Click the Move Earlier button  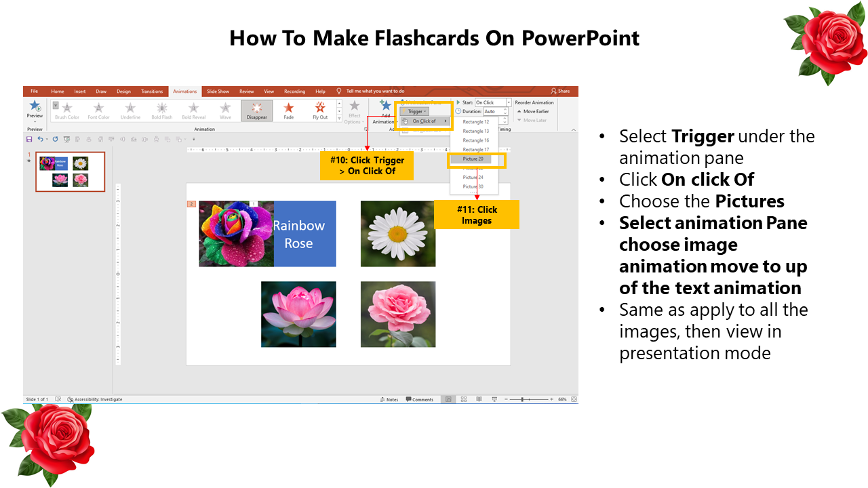533,111
